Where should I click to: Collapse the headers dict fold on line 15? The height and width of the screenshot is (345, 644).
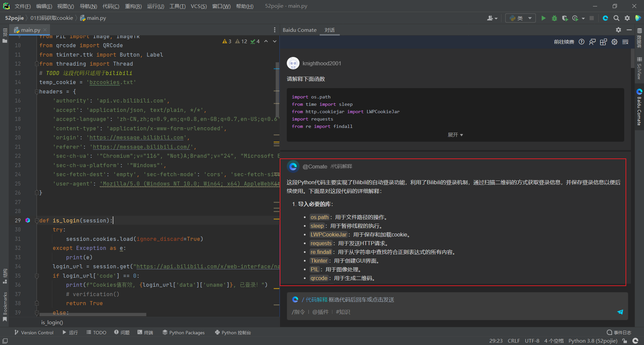click(37, 91)
